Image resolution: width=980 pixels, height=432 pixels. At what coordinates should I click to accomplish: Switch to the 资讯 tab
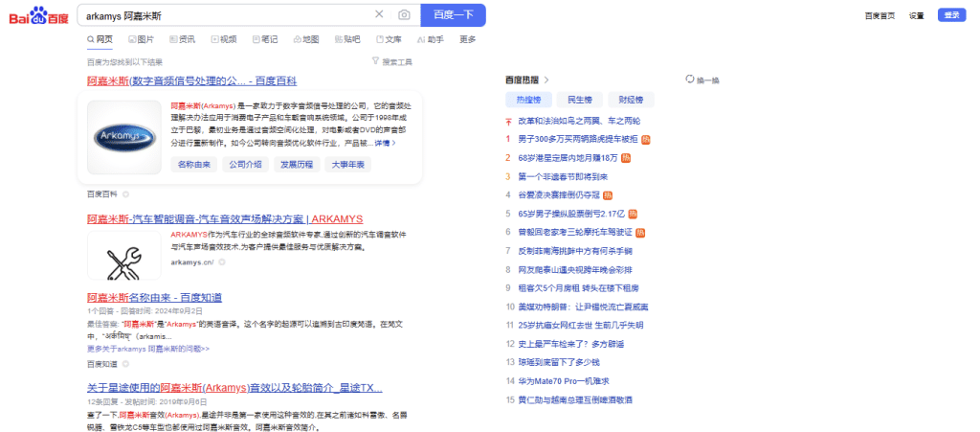point(183,39)
